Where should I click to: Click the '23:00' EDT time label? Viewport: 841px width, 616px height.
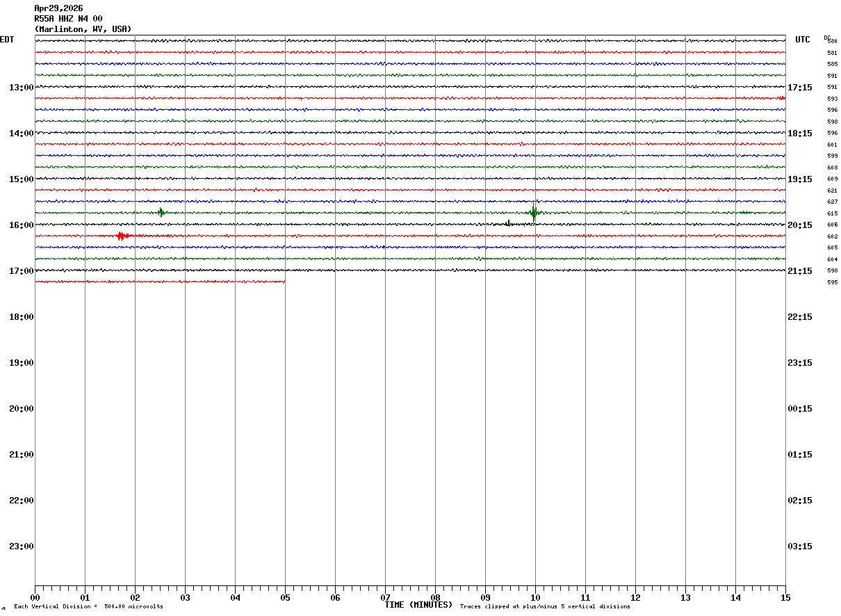(x=21, y=546)
